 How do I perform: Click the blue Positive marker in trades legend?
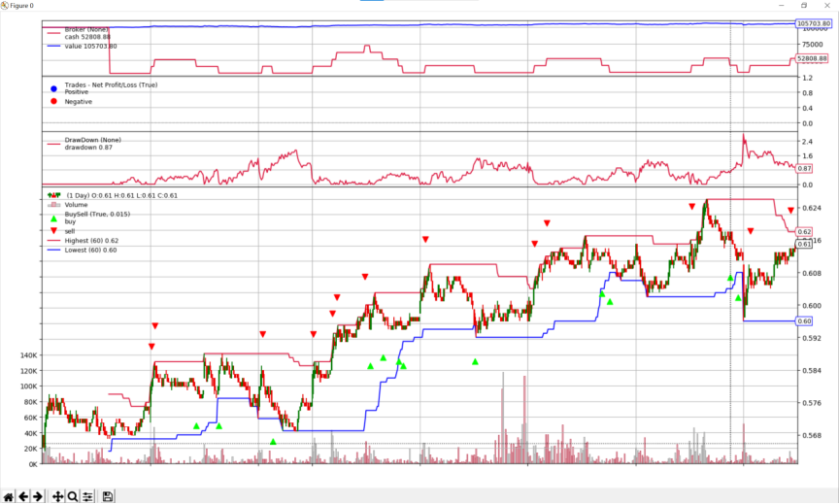[53, 88]
